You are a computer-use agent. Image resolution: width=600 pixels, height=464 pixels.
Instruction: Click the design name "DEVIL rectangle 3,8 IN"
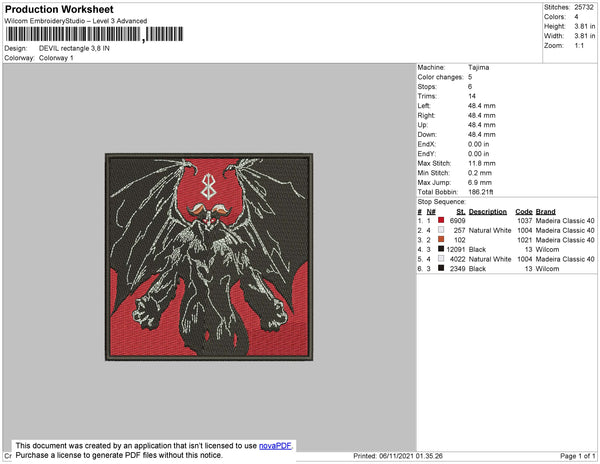[74, 49]
